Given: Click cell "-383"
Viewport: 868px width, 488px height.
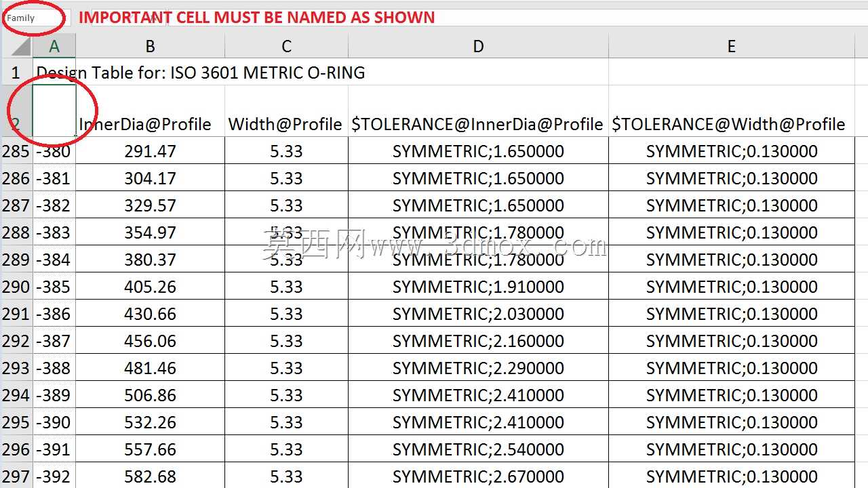Looking at the screenshot, I should click(x=54, y=232).
